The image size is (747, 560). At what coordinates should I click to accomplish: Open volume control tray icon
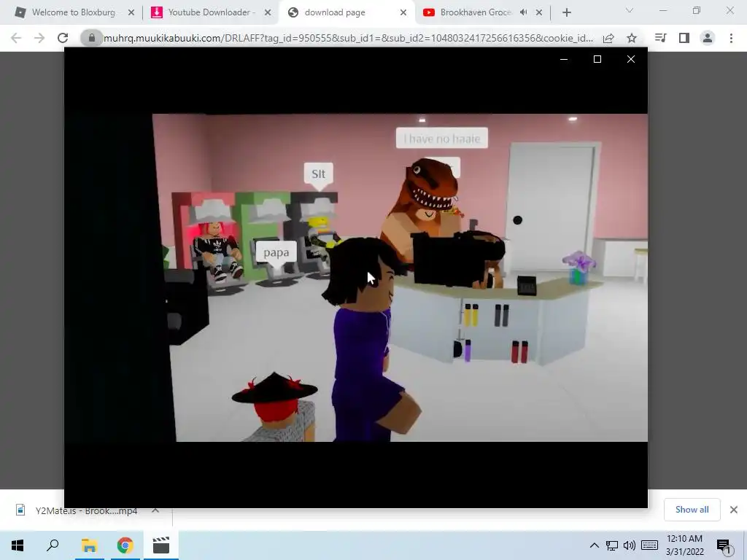pos(630,545)
